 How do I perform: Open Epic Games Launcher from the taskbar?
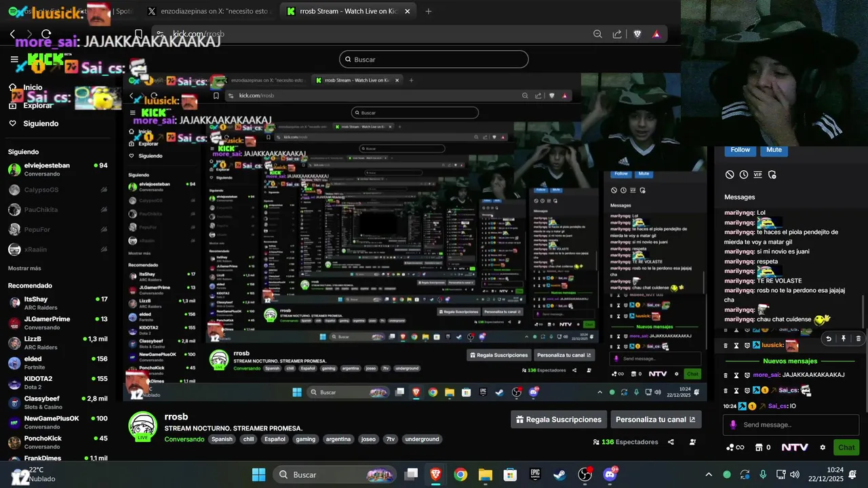tap(535, 474)
